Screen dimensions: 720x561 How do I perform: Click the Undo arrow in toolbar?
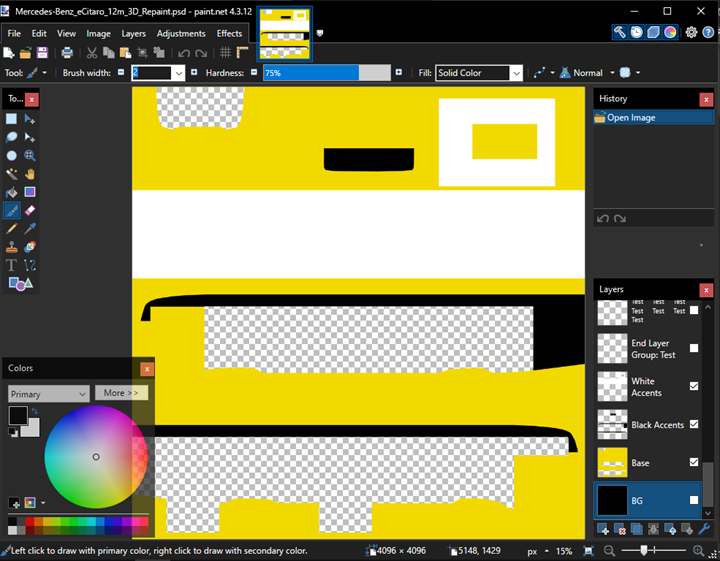click(184, 53)
